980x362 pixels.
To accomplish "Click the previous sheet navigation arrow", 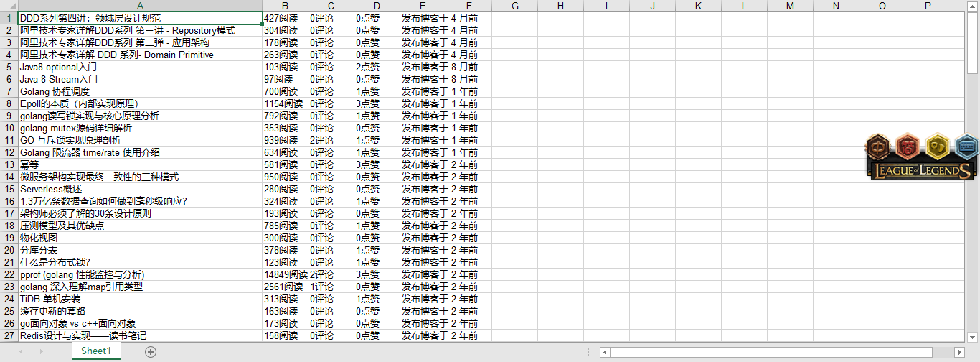I will pyautogui.click(x=21, y=351).
